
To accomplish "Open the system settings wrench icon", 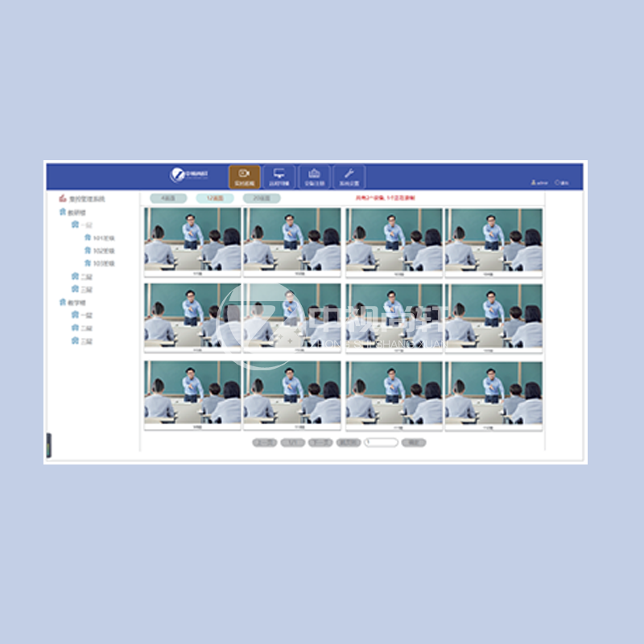I will pyautogui.click(x=349, y=176).
